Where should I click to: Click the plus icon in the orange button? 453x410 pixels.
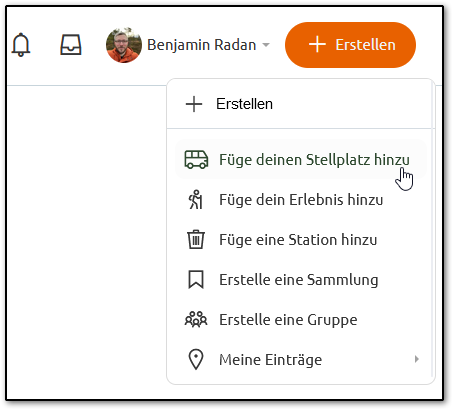317,45
